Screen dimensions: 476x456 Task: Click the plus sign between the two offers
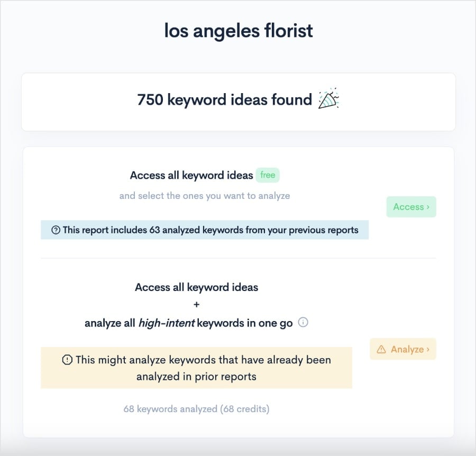pos(196,305)
